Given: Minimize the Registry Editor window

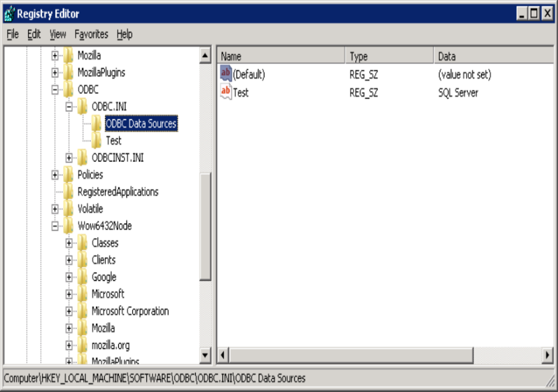Looking at the screenshot, I should 522,14.
